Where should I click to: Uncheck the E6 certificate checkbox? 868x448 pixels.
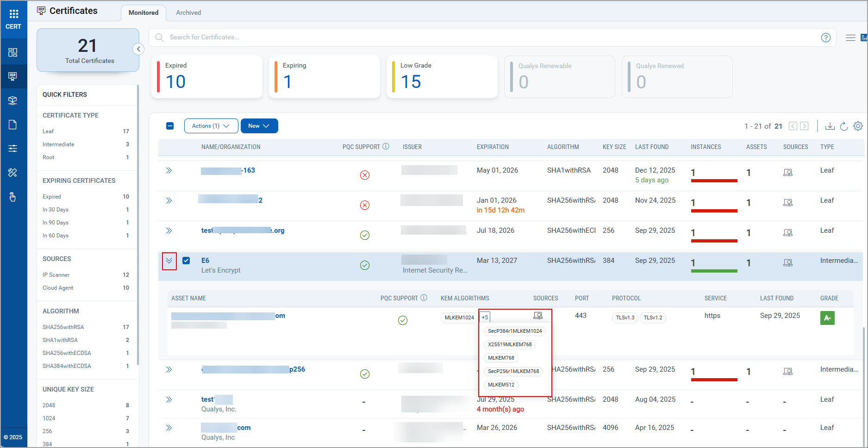pyautogui.click(x=186, y=261)
